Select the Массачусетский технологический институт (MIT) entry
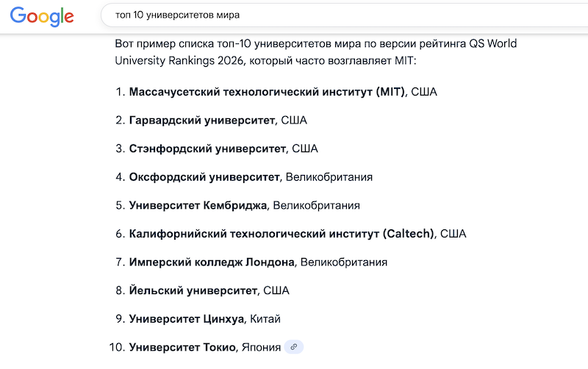 click(x=267, y=92)
